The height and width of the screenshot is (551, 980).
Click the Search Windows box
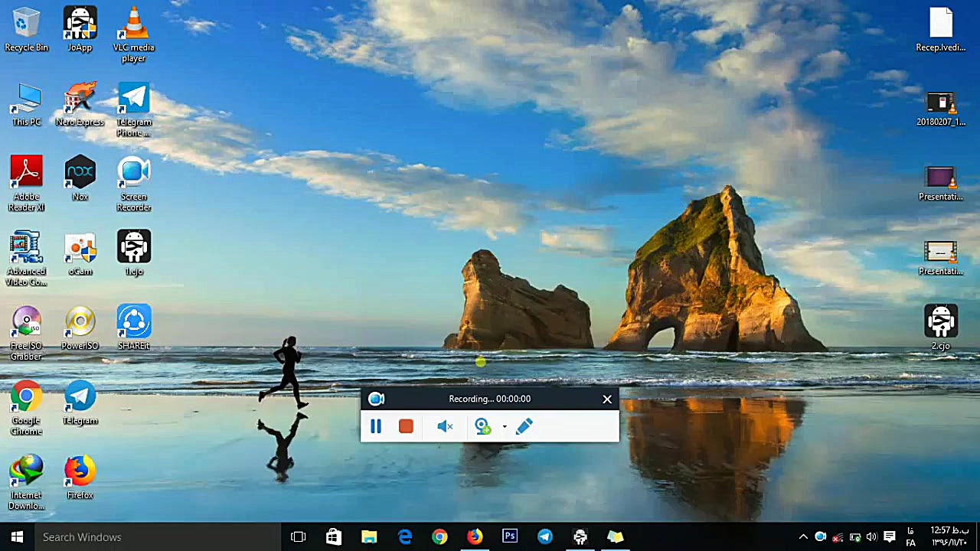coord(158,537)
